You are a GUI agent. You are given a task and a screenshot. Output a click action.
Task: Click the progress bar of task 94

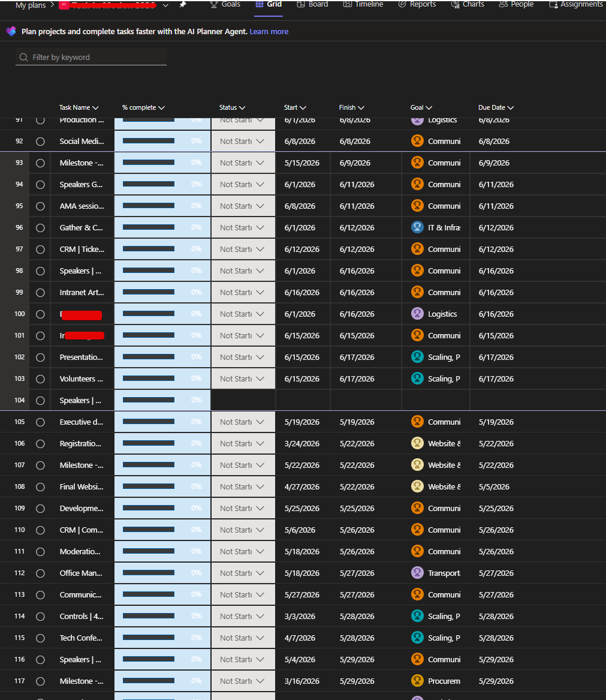pos(149,184)
